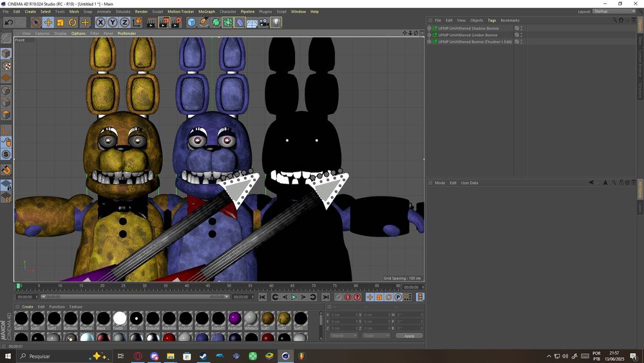Screen dimensions: 644x363
Task: Open Create menu in Material Manager
Action: pyautogui.click(x=28, y=307)
